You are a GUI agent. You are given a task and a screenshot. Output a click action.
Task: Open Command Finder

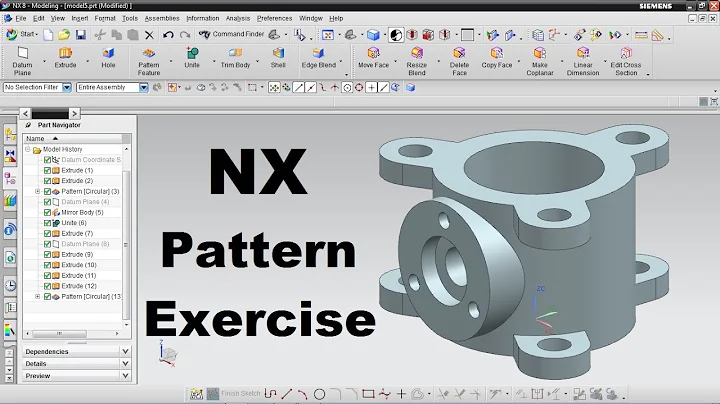232,34
